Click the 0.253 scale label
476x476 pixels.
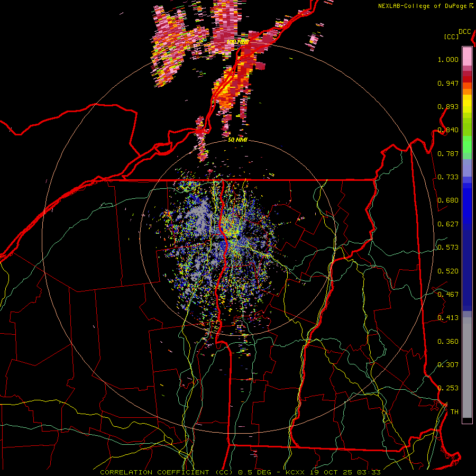tap(448, 388)
